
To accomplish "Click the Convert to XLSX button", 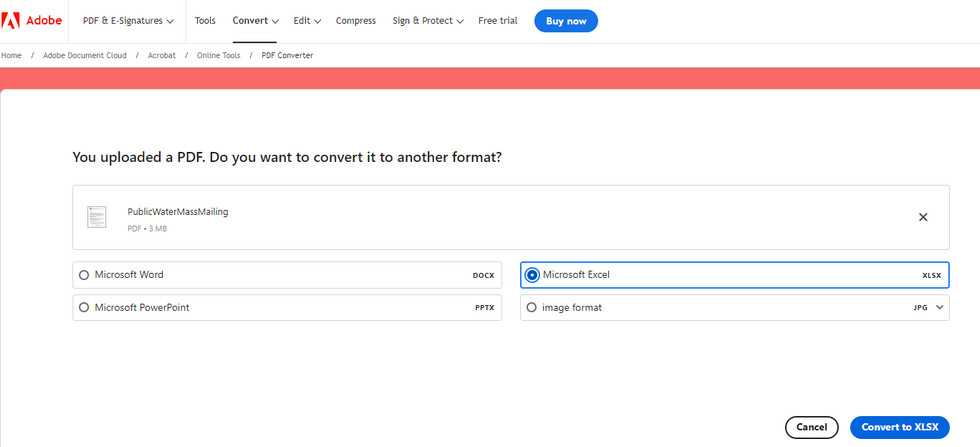I will coord(899,428).
